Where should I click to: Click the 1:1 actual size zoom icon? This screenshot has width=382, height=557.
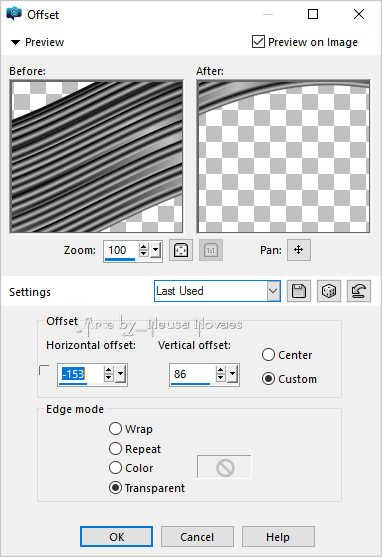(211, 250)
